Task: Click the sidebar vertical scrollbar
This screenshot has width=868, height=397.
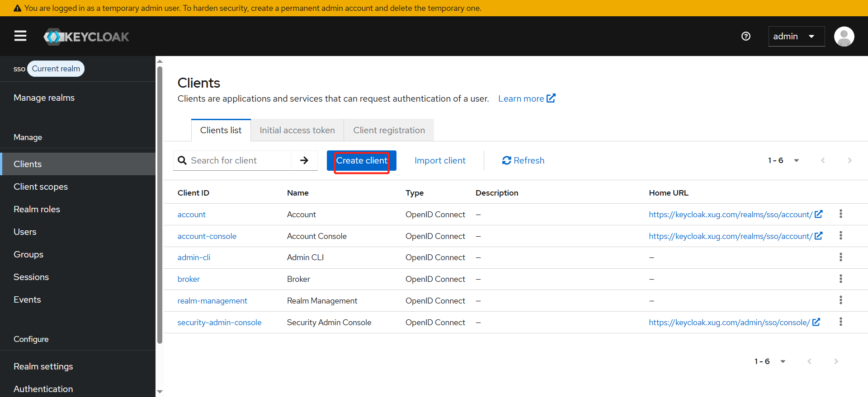Action: (160, 205)
